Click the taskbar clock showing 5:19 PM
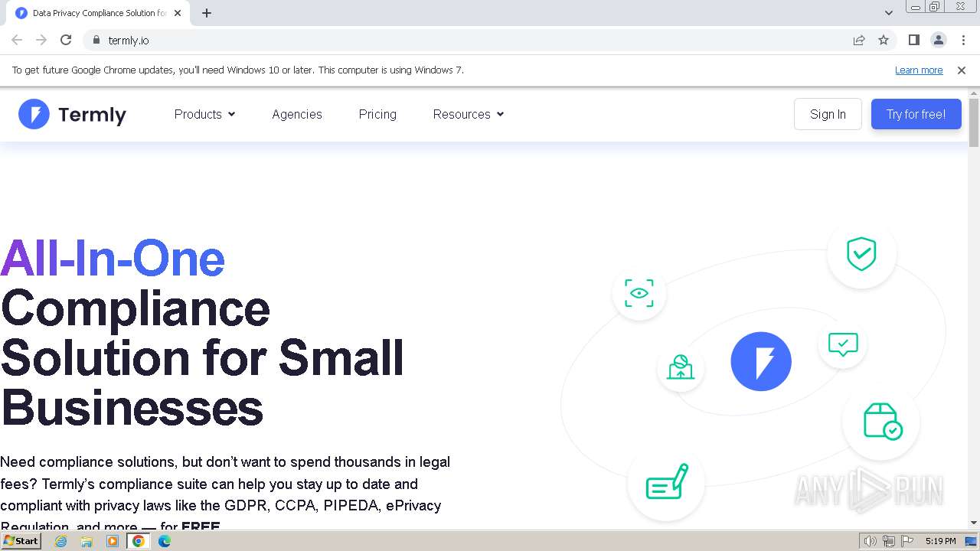980x551 pixels. [x=940, y=541]
